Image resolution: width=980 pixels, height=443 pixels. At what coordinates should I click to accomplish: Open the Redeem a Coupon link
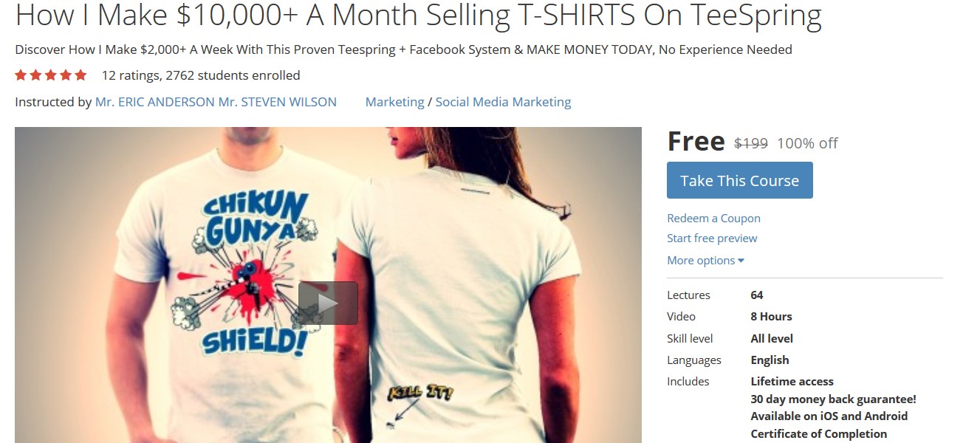713,218
